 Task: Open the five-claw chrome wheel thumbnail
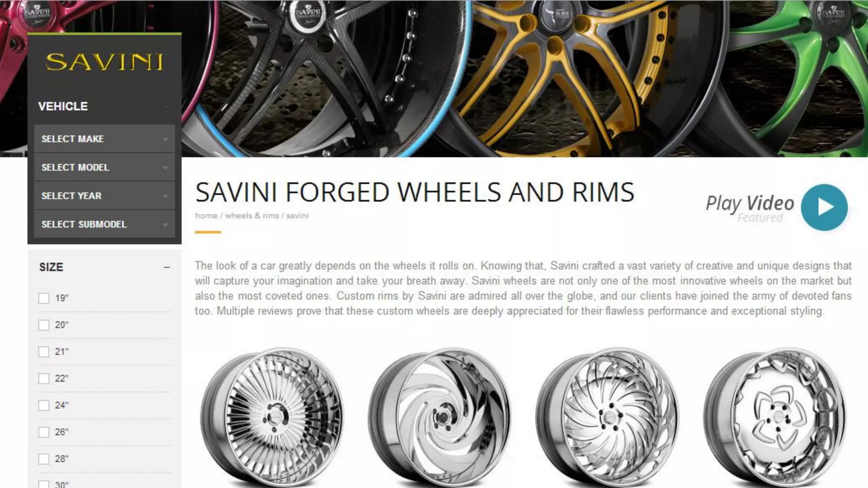tap(775, 417)
